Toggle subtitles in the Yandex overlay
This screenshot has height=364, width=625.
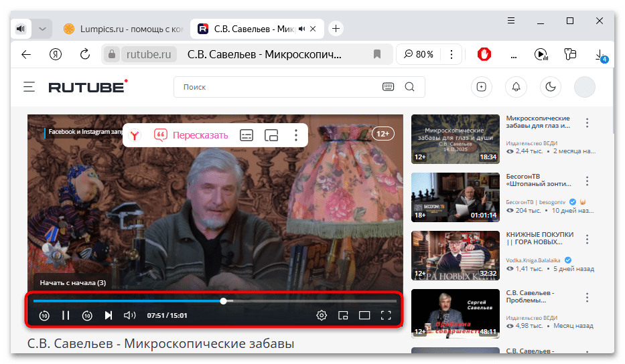[247, 135]
